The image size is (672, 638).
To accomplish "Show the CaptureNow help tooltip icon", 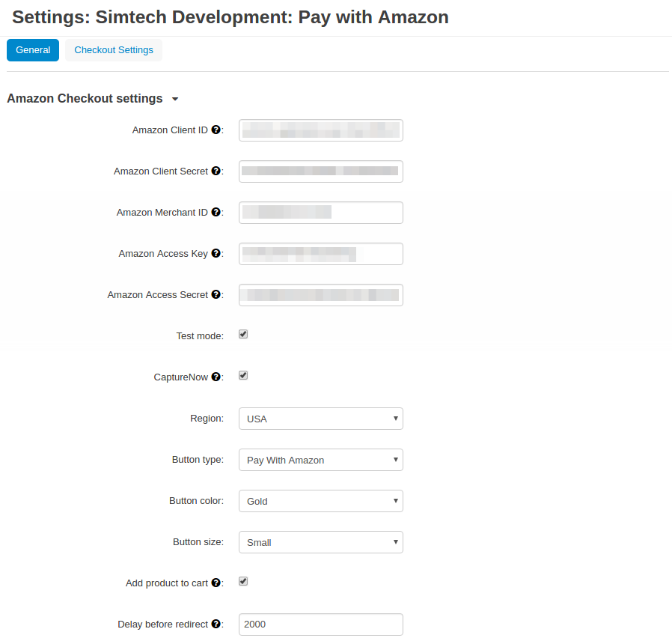I will click(x=216, y=377).
